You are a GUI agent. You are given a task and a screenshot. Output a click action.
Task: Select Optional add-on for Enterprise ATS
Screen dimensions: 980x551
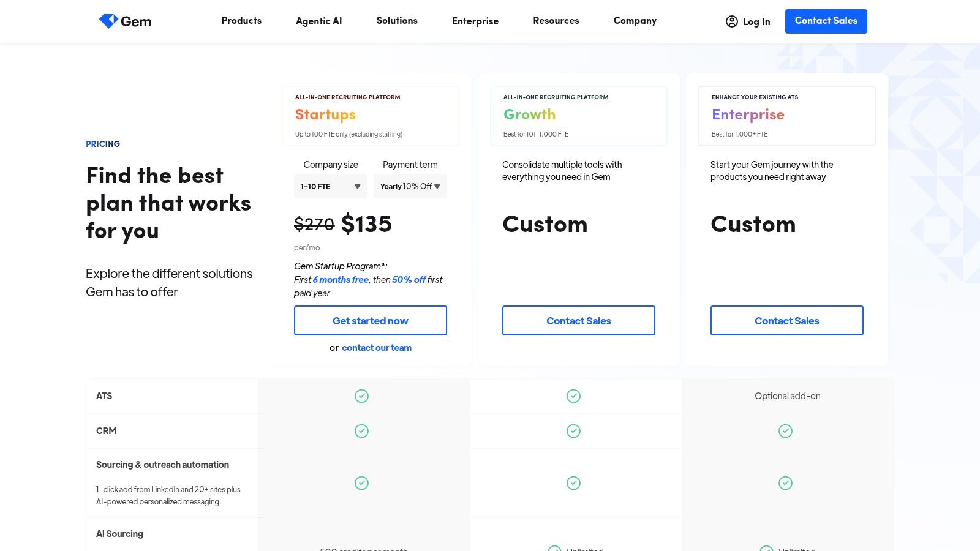786,396
